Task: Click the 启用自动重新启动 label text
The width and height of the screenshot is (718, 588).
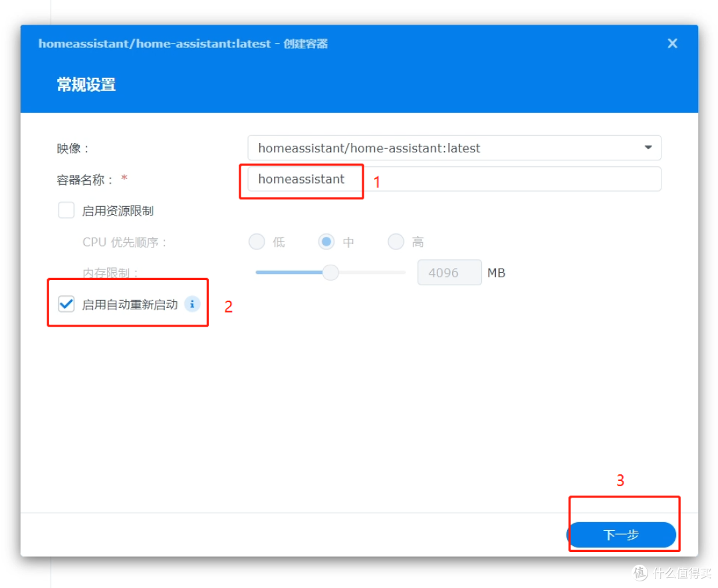Action: click(130, 305)
